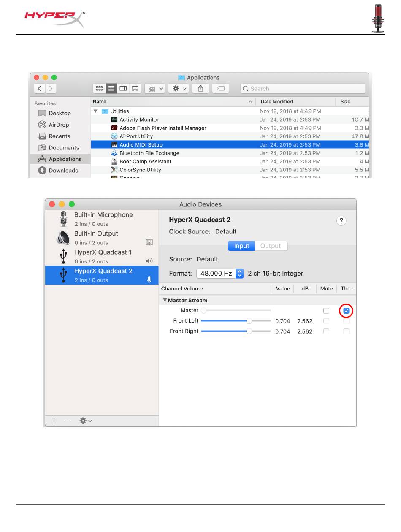Collapse the Master Stream section

pyautogui.click(x=165, y=300)
